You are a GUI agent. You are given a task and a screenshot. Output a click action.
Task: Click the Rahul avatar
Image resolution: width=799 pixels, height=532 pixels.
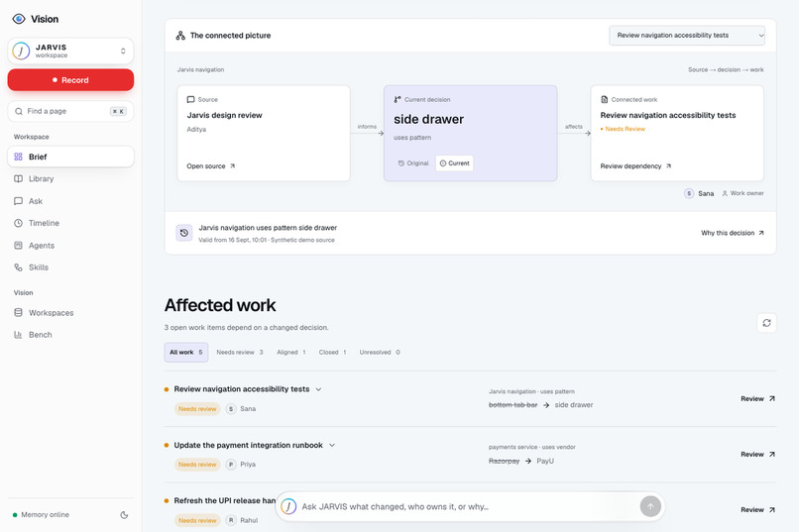coord(231,520)
